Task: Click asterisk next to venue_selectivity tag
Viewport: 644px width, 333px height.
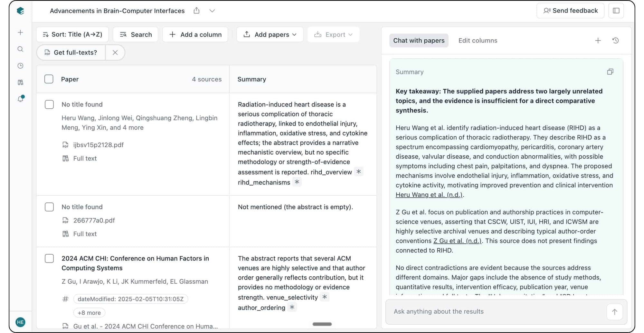Action: [325, 297]
